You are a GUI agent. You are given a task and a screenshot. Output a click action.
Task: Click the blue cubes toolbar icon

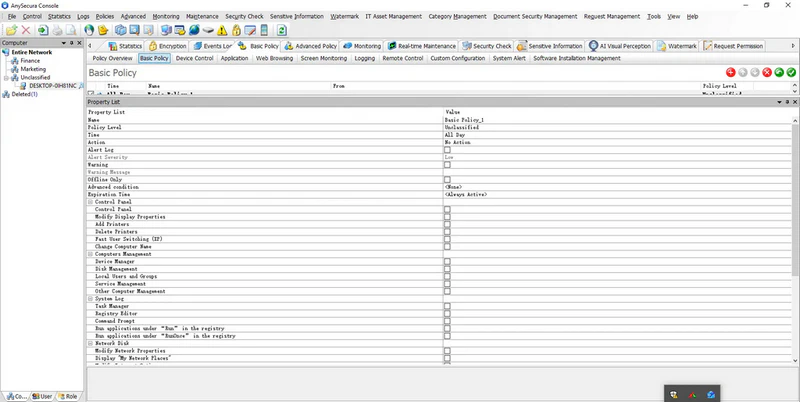tap(120, 30)
